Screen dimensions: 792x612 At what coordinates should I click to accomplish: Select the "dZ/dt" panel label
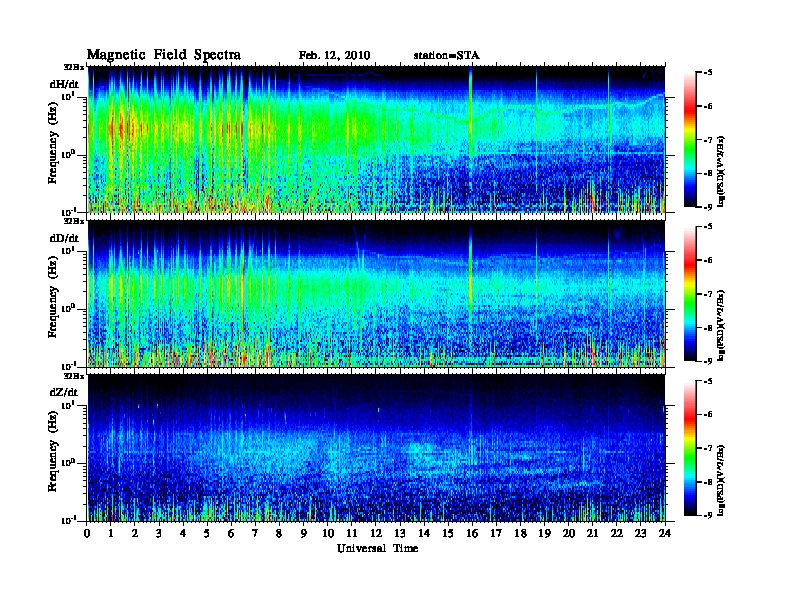[x=64, y=392]
